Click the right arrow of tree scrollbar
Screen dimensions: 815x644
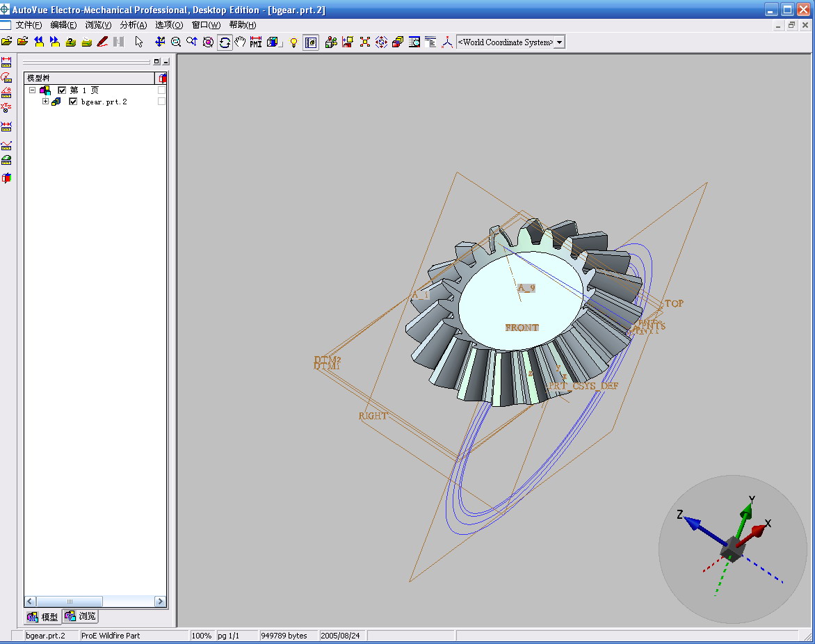tap(160, 602)
